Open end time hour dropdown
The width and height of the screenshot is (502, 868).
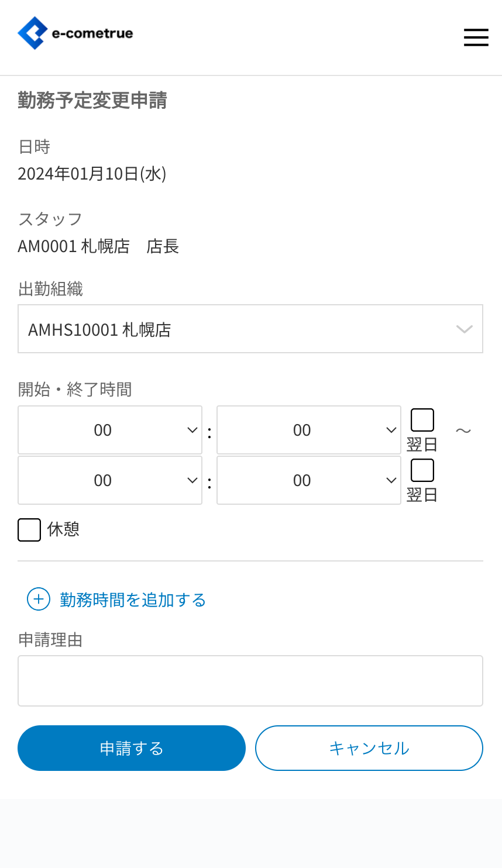click(x=110, y=480)
